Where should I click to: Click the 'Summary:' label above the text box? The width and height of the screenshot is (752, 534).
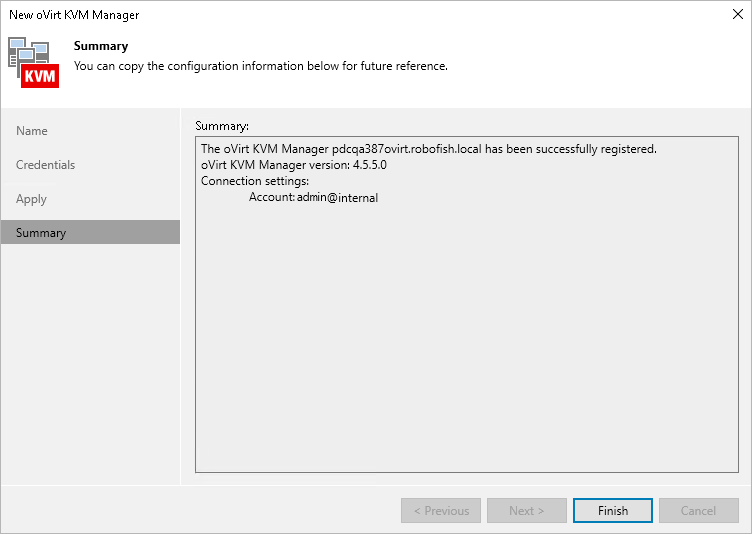coord(222,126)
